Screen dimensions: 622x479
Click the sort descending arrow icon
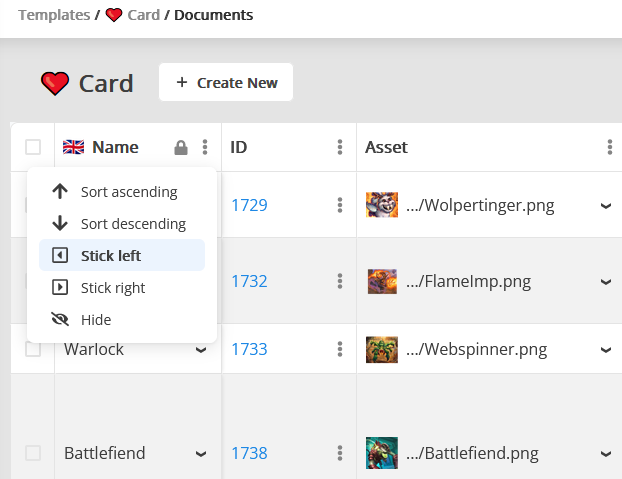pos(60,223)
